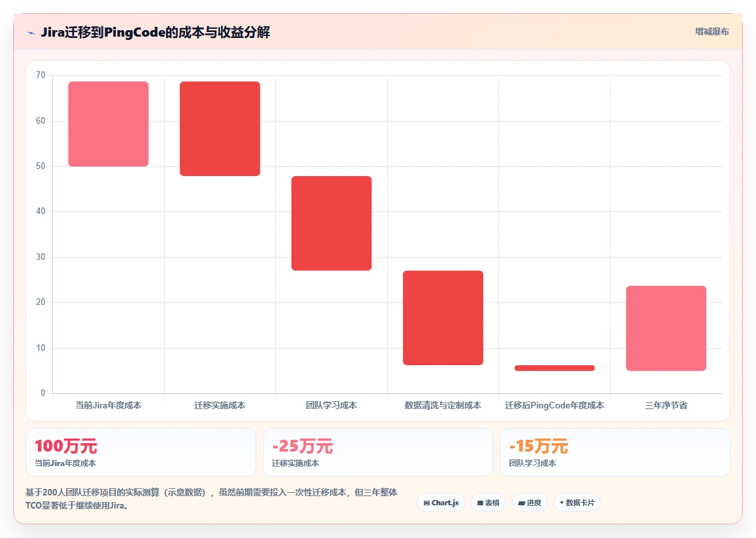Click the x-axis label 当前Jira年度成本
This screenshot has width=756, height=538.
click(109, 405)
